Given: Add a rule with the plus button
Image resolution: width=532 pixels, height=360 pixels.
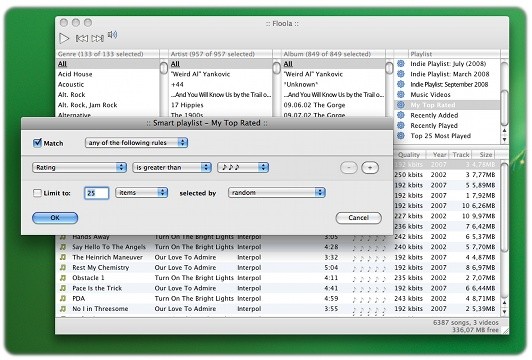Looking at the screenshot, I should pyautogui.click(x=370, y=168).
